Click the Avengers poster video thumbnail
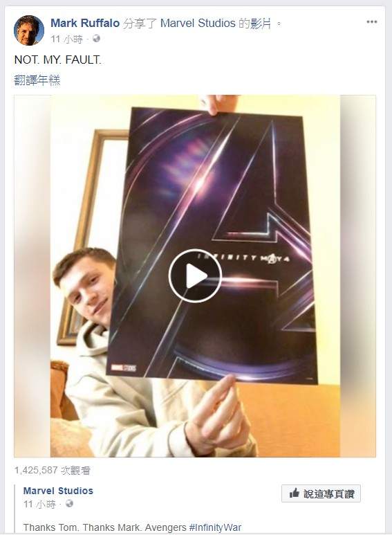The width and height of the screenshot is (392, 535). (x=195, y=276)
